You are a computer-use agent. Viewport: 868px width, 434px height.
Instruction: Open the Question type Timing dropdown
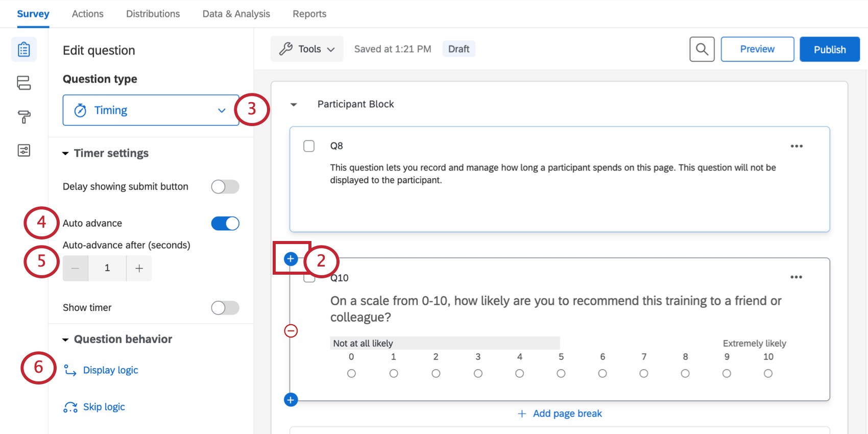[151, 110]
